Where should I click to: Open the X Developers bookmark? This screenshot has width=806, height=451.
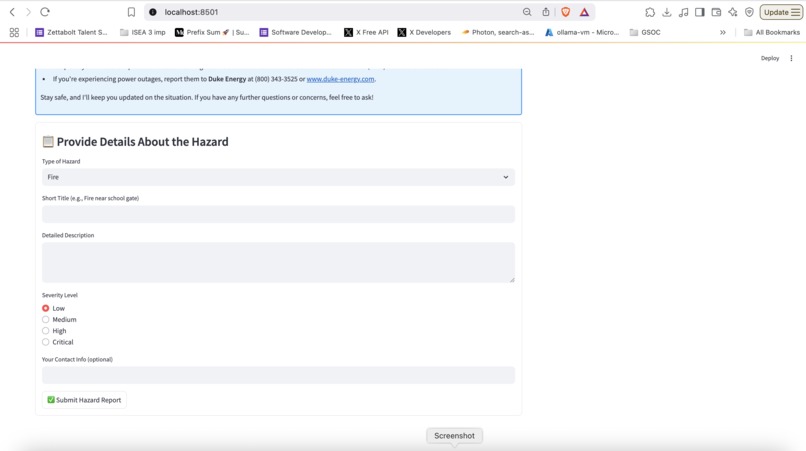pyautogui.click(x=424, y=32)
